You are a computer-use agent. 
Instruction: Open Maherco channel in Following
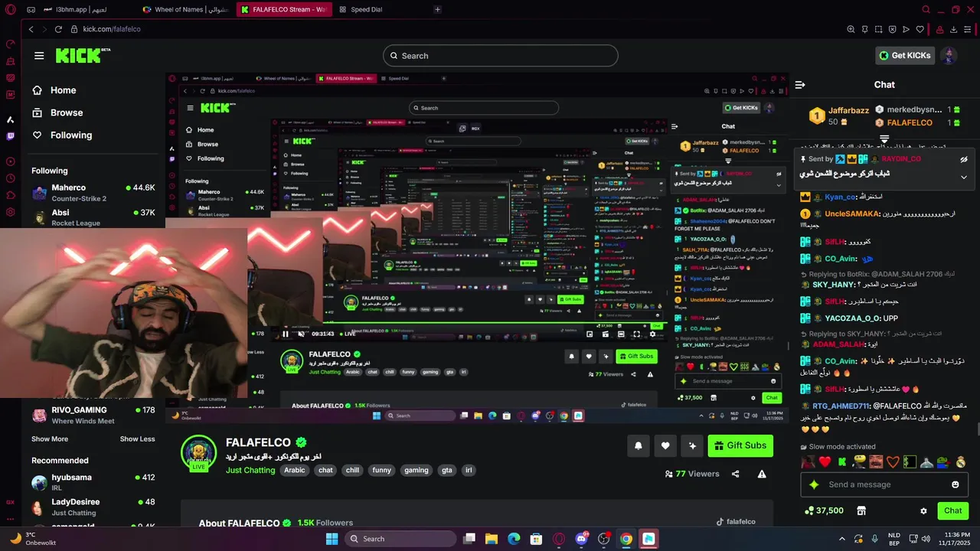[93, 192]
